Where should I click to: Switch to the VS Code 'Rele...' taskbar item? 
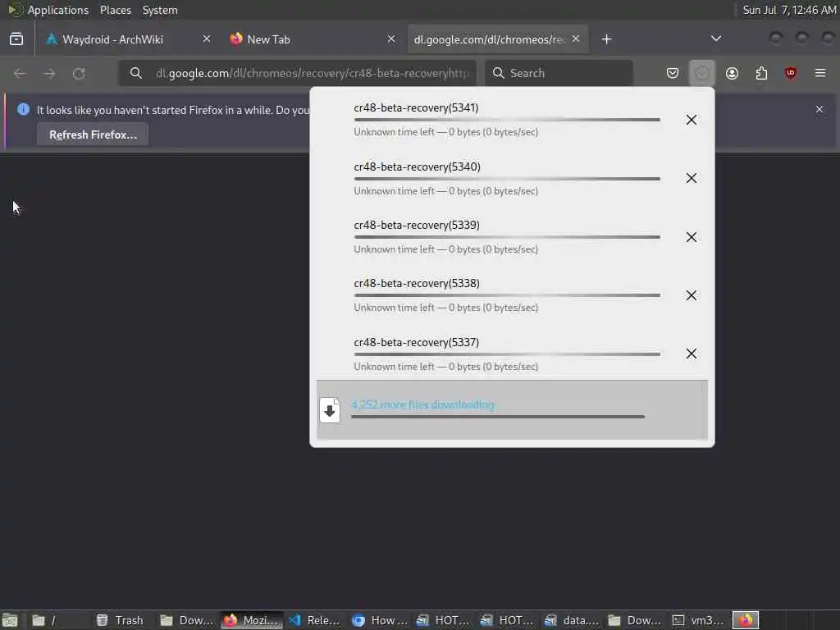pyautogui.click(x=314, y=620)
